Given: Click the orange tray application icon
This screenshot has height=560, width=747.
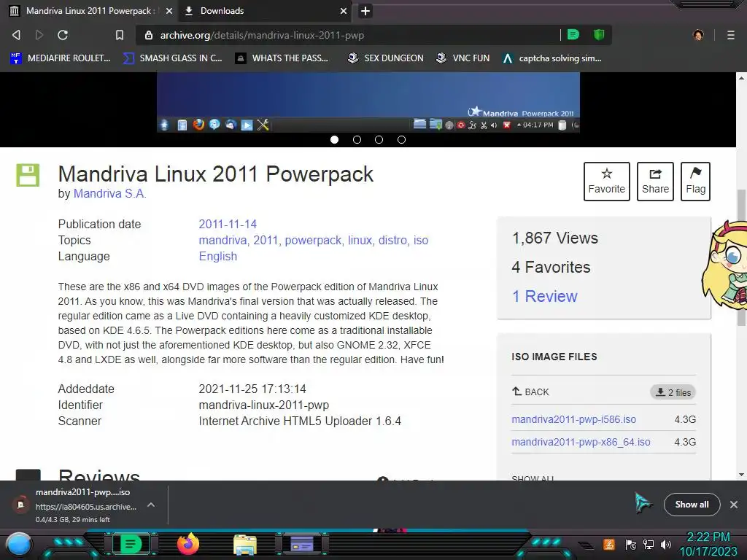Looking at the screenshot, I should [x=609, y=544].
